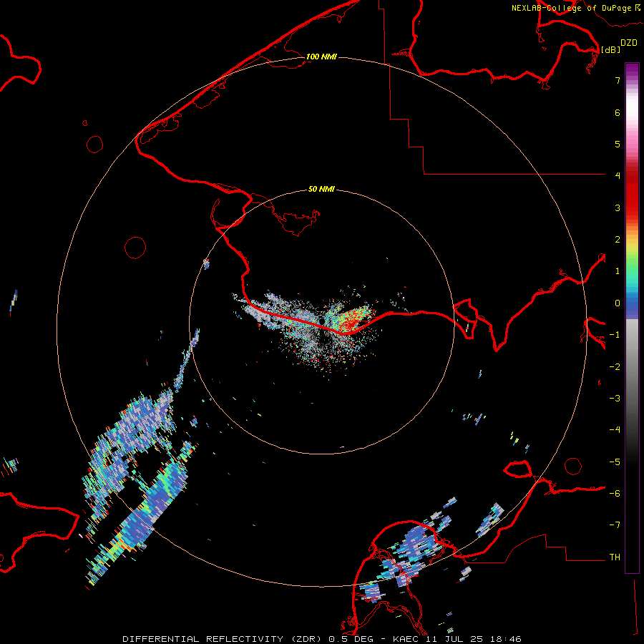644x644 pixels.
Task: Click the 0 dB mark on the color scale
Action: (x=618, y=303)
